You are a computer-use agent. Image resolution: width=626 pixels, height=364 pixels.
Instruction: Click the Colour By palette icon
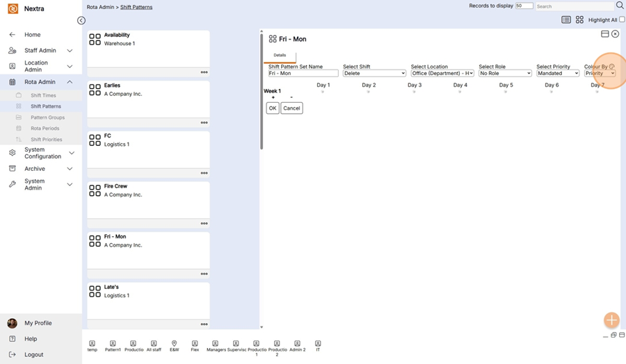point(611,67)
